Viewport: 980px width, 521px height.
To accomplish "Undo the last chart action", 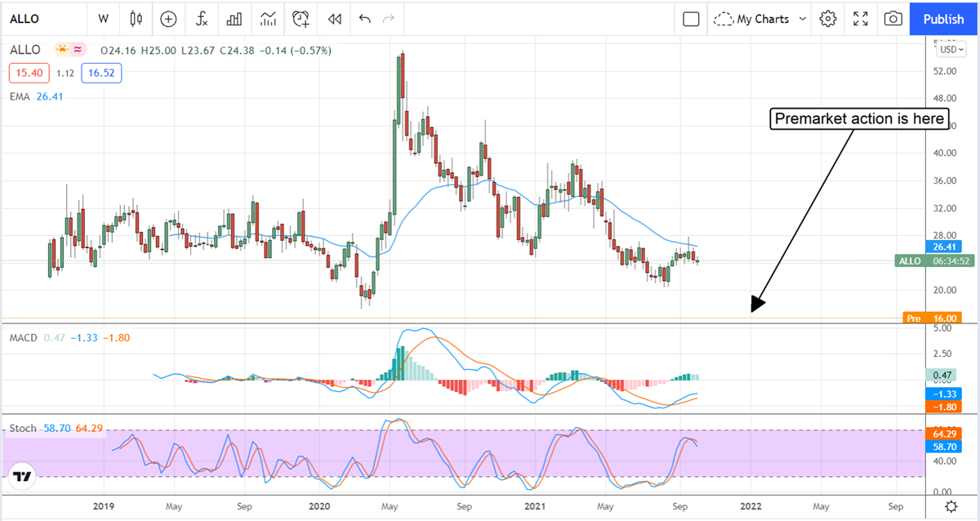I will point(364,18).
